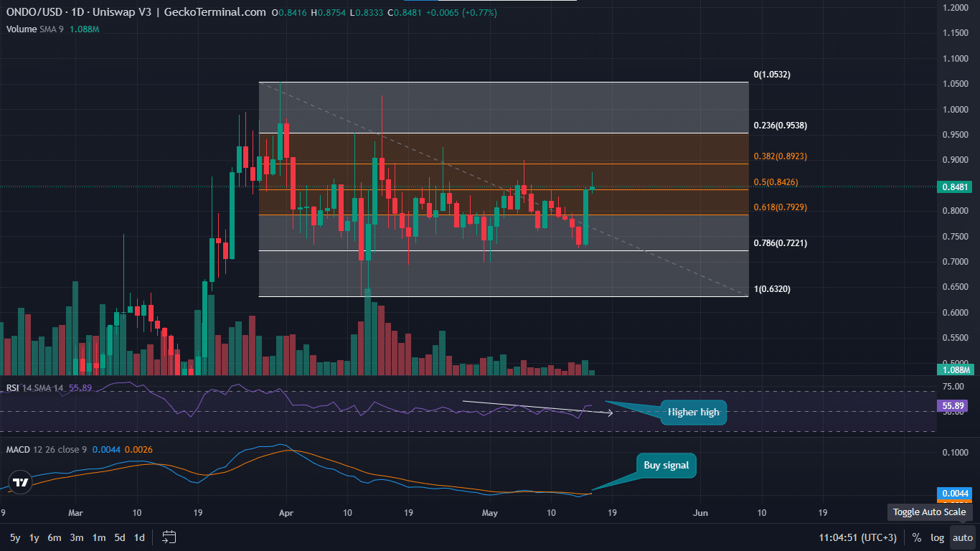Screen dimensions: 980x551
Task: Click Fib label 0.236(0.9538)
Action: [781, 126]
